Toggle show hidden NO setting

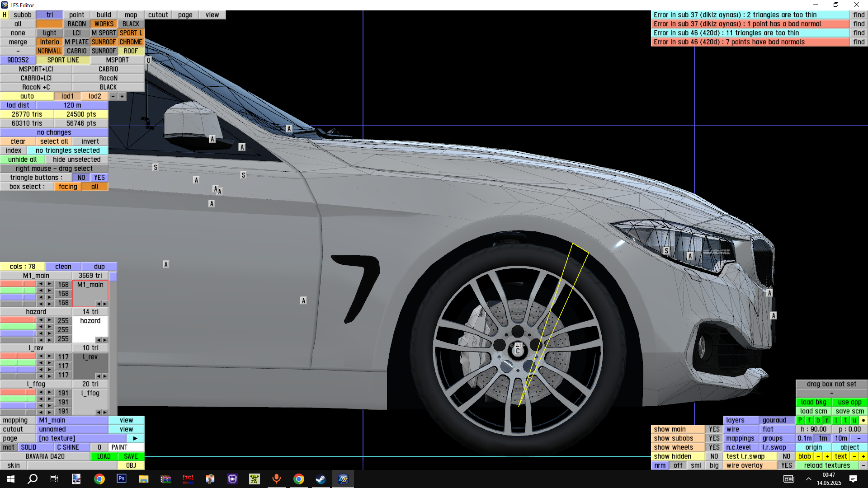pos(714,456)
